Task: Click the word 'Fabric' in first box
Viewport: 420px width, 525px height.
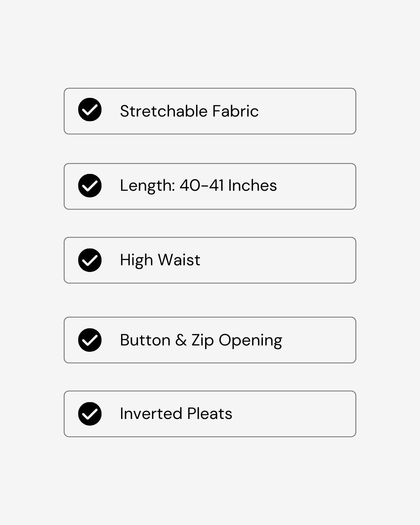Action: 236,111
